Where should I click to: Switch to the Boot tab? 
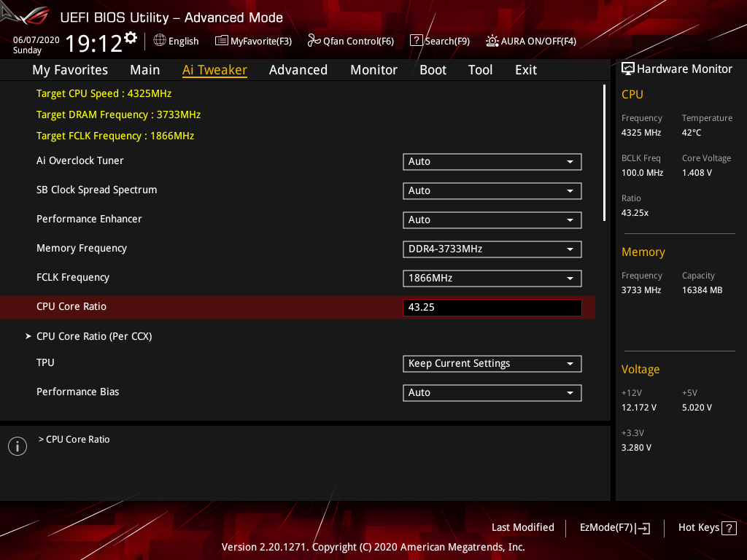click(x=433, y=70)
